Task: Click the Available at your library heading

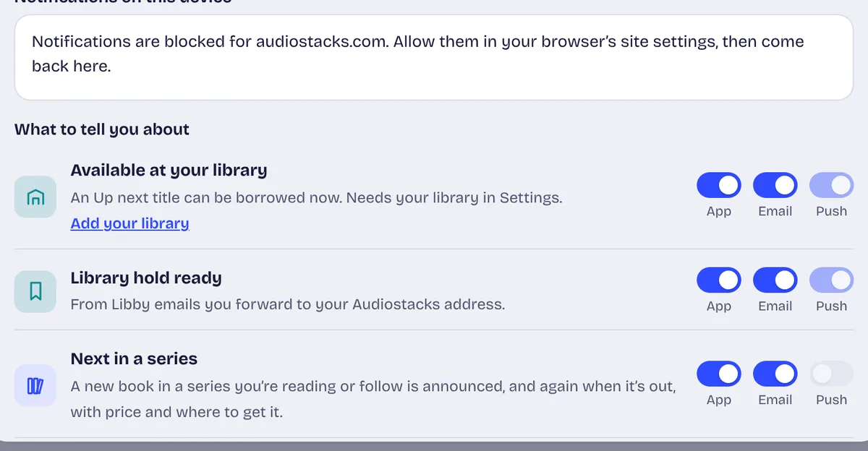Action: (169, 171)
